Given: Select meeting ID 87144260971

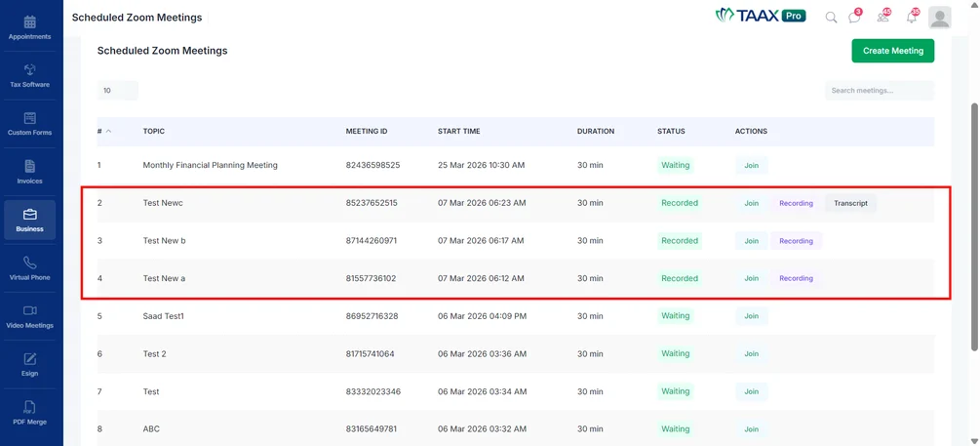Looking at the screenshot, I should (372, 240).
